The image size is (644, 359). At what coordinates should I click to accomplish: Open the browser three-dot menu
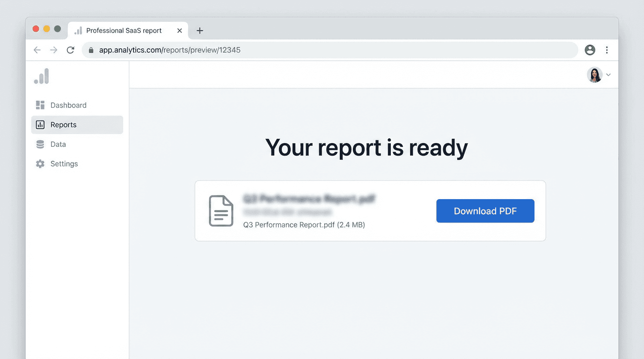coord(607,50)
